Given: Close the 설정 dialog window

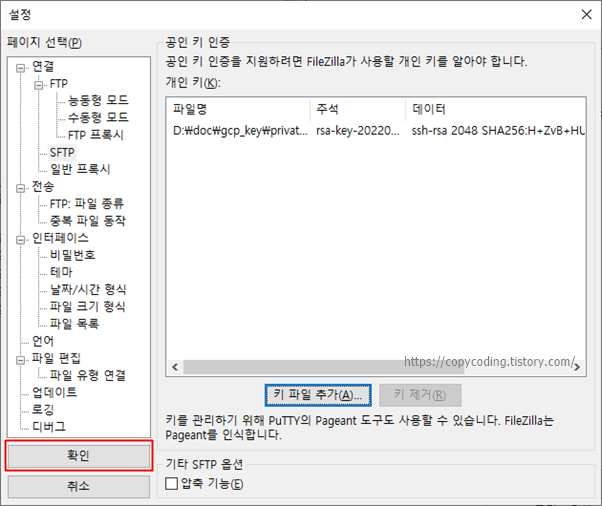Looking at the screenshot, I should tap(586, 15).
